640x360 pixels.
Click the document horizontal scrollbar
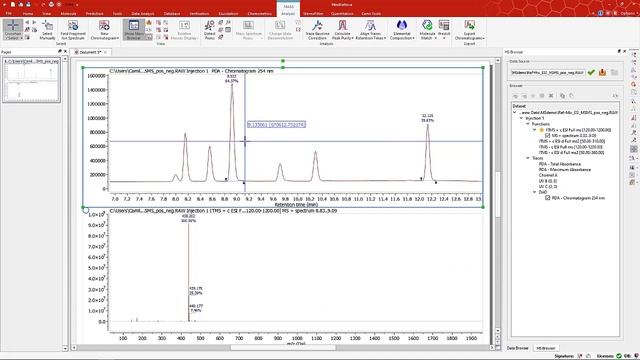point(283,348)
